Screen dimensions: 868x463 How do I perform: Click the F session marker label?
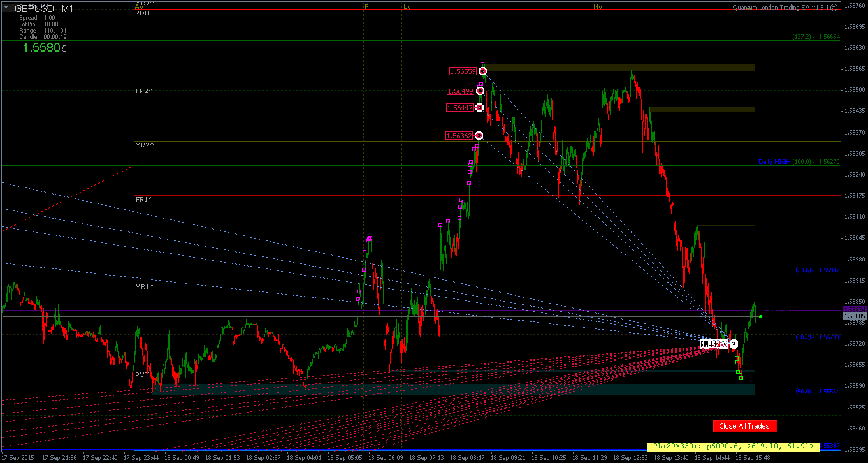click(366, 6)
